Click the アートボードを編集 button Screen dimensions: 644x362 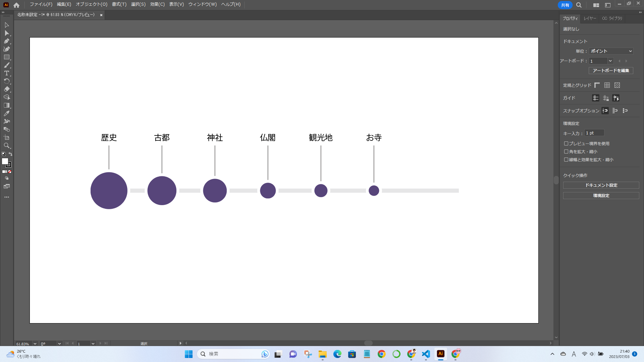click(610, 71)
